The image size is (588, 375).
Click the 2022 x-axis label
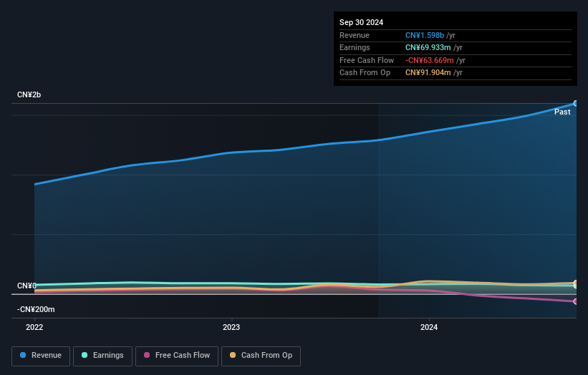(34, 327)
